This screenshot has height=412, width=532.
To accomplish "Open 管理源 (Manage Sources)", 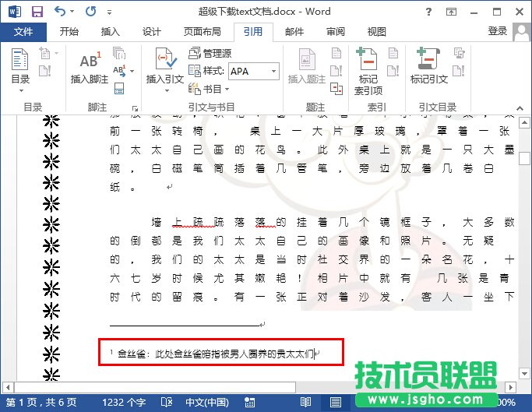I will pyautogui.click(x=210, y=54).
